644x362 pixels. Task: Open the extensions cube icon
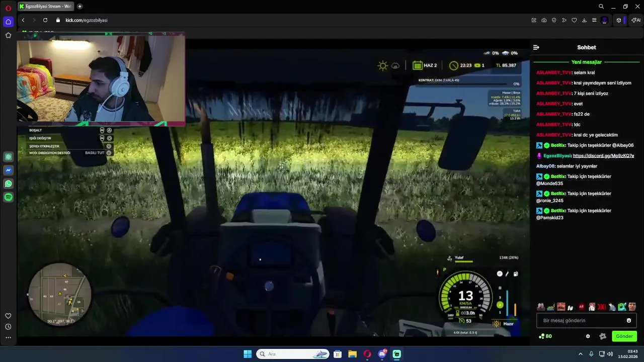pos(619,20)
